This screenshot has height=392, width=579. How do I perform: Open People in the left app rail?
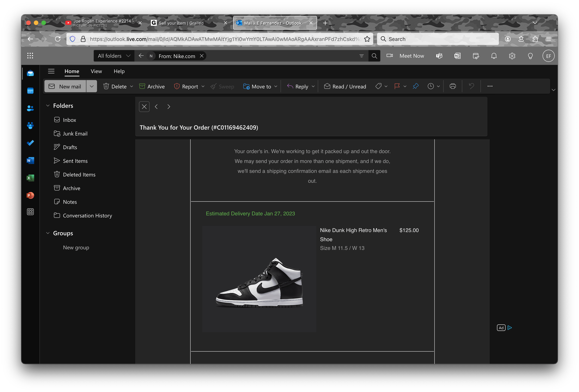pyautogui.click(x=30, y=108)
